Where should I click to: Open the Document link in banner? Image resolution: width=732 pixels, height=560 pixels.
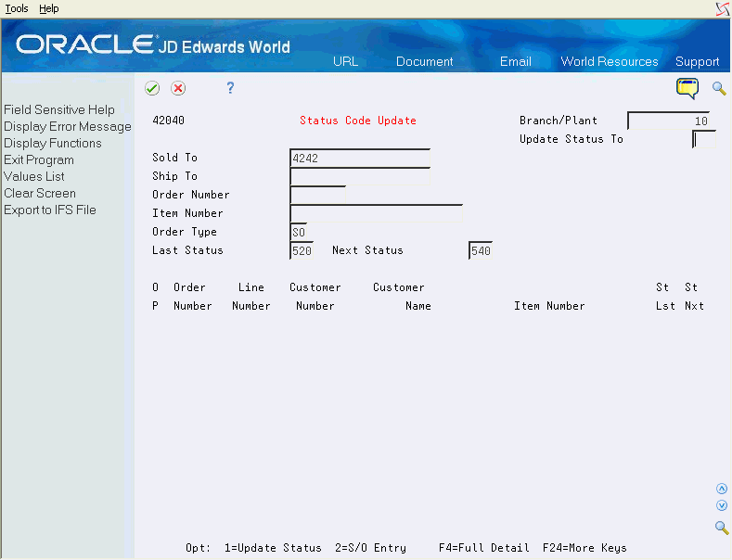point(424,61)
